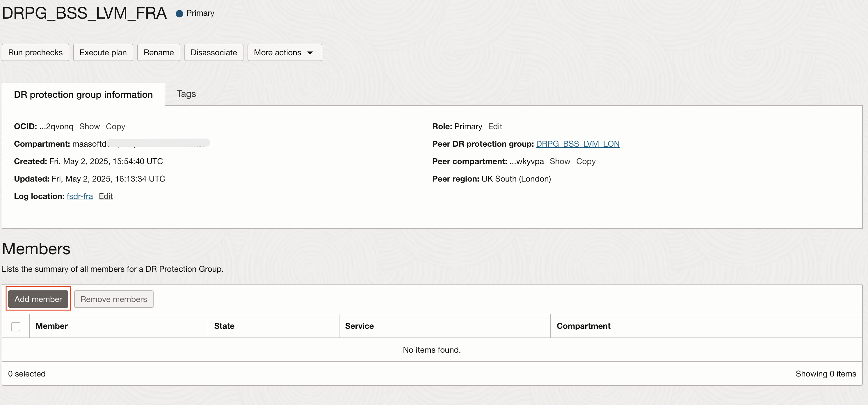Rename the DR protection group

(x=158, y=53)
